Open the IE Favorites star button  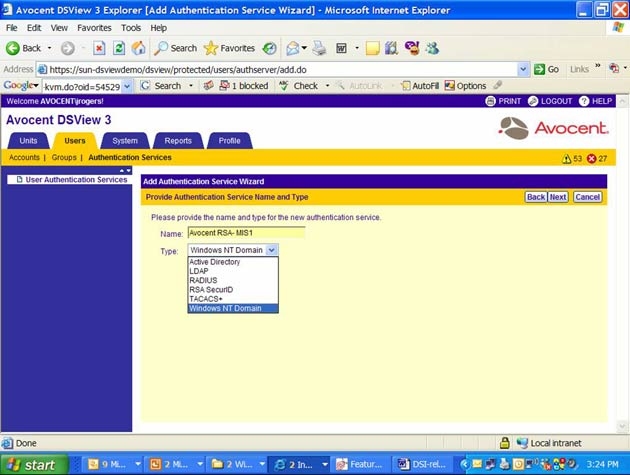click(x=229, y=48)
